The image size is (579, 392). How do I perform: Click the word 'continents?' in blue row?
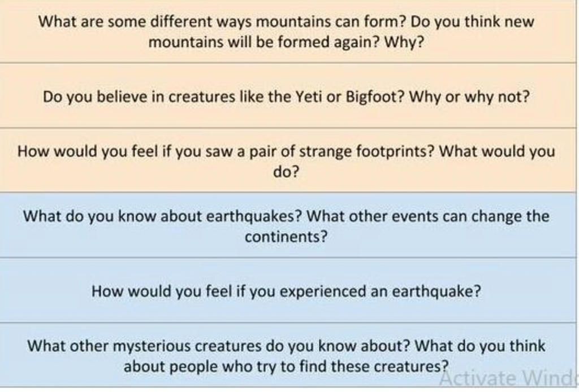tap(286, 236)
